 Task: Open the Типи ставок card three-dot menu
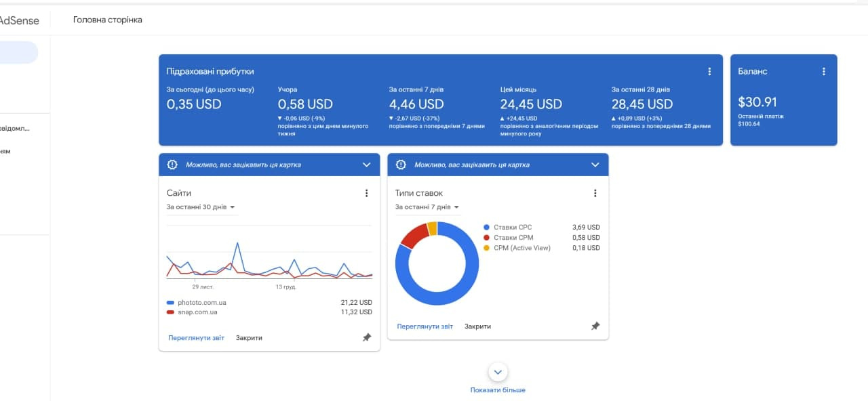click(595, 193)
